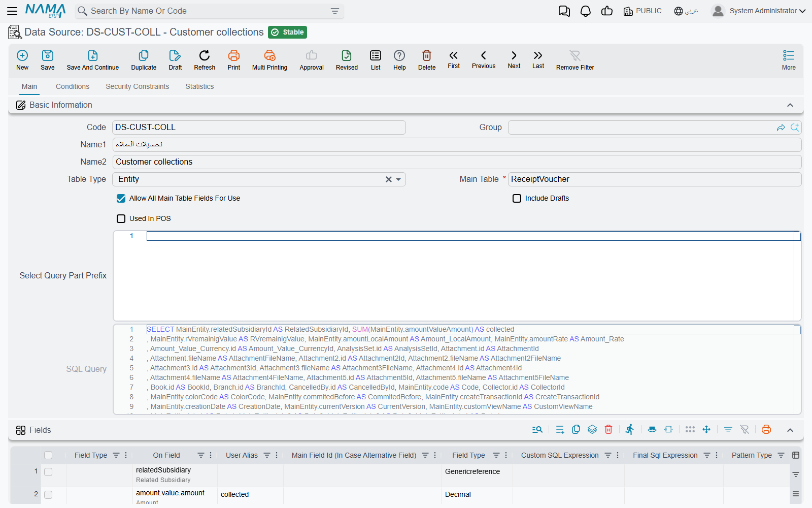The image size is (812, 508).
Task: Click into the Code input field
Action: [259, 128]
